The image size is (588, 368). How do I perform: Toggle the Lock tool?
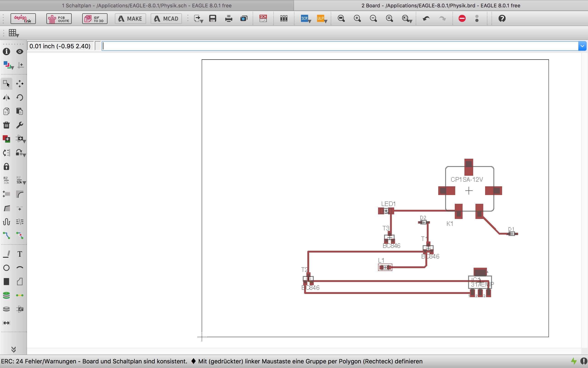pos(6,167)
